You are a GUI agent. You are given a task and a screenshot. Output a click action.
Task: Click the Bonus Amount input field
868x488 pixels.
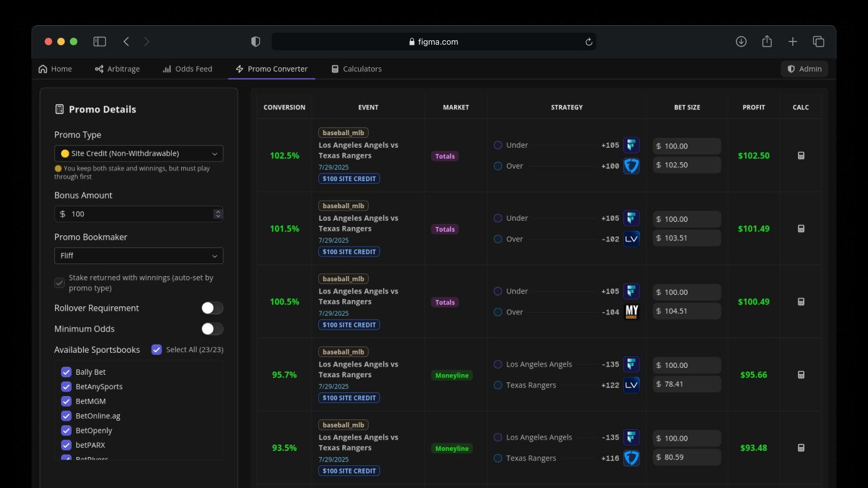coord(138,214)
